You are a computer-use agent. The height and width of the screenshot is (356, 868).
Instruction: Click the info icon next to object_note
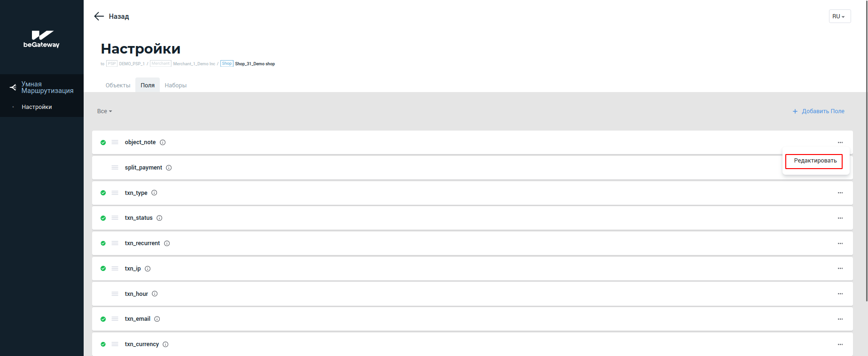coord(163,142)
